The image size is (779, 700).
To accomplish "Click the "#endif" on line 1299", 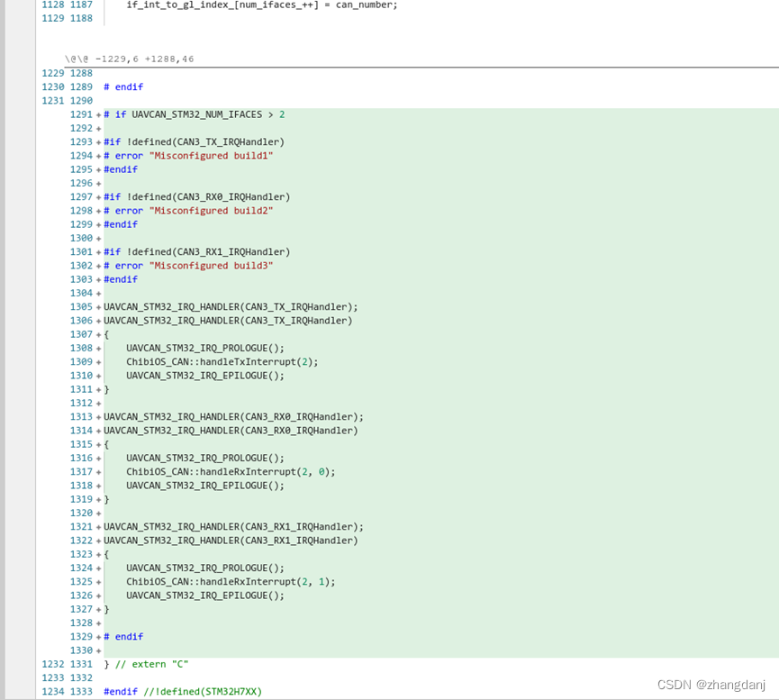I will point(121,224).
